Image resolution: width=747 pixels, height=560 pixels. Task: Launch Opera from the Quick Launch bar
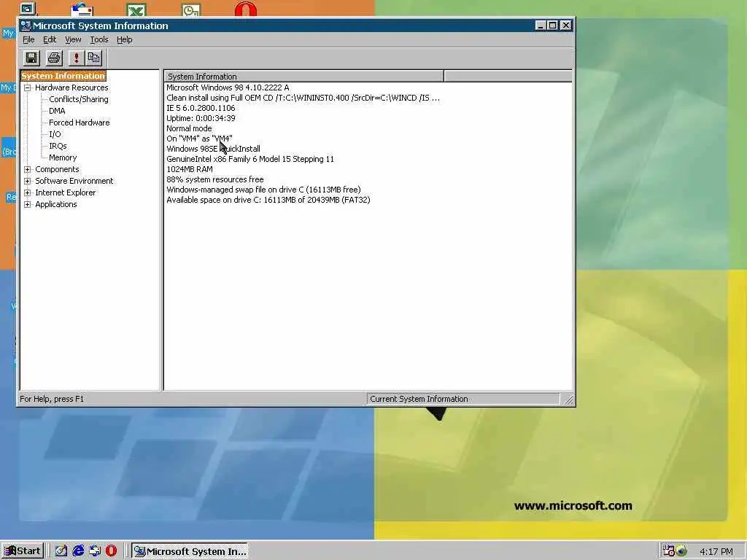coord(111,551)
